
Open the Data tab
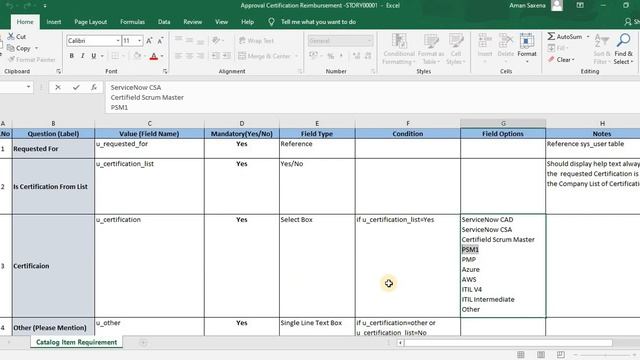click(x=164, y=22)
